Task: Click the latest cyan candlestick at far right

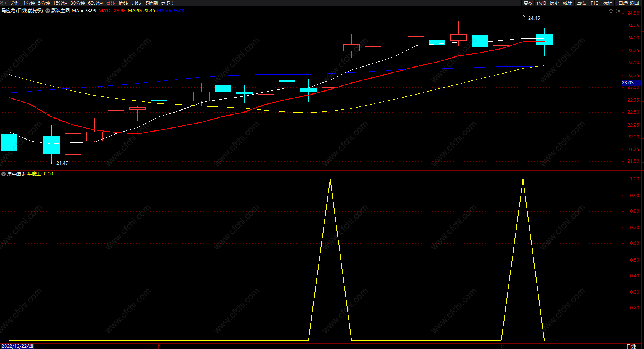Action: point(544,40)
